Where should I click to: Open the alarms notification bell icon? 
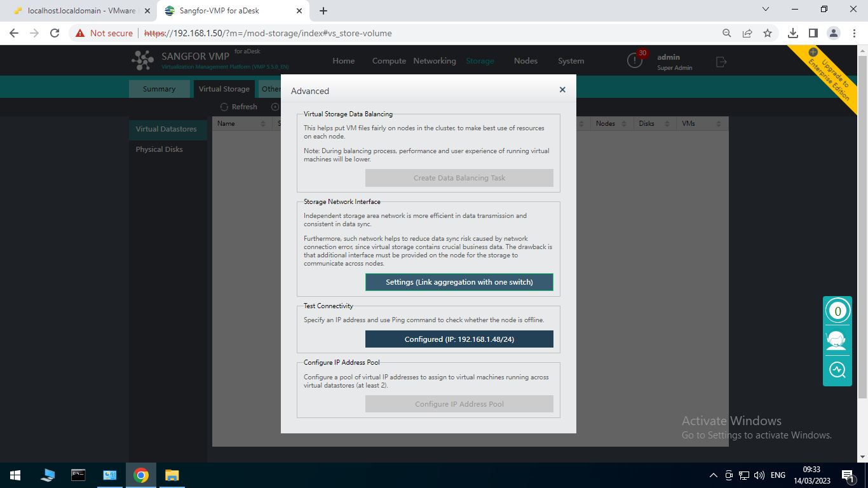click(x=634, y=60)
